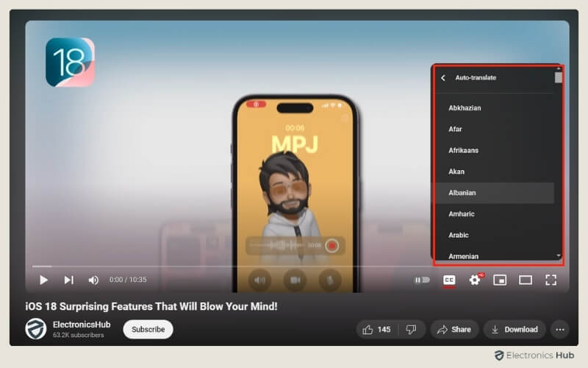Click the language list scrollbar thumb

click(x=559, y=77)
